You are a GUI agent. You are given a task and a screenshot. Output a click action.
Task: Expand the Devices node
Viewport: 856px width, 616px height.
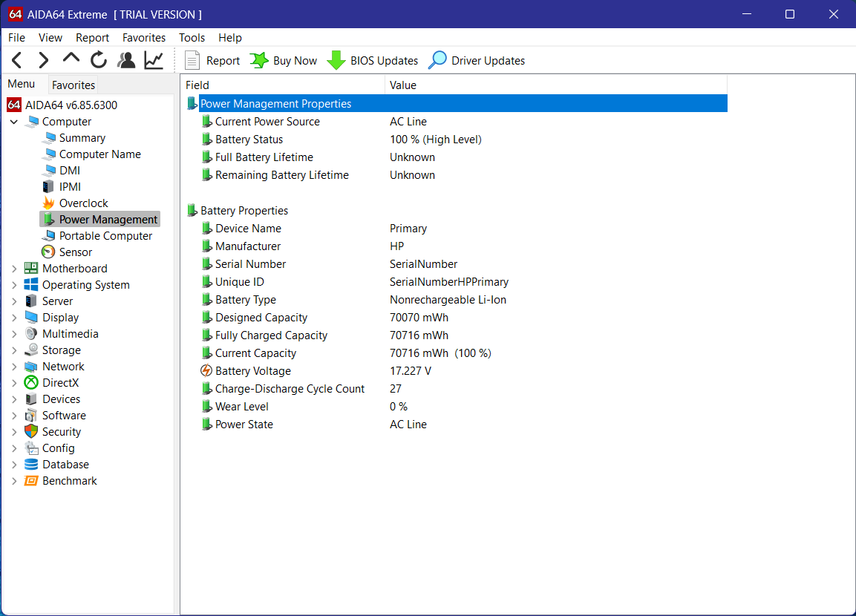(14, 399)
